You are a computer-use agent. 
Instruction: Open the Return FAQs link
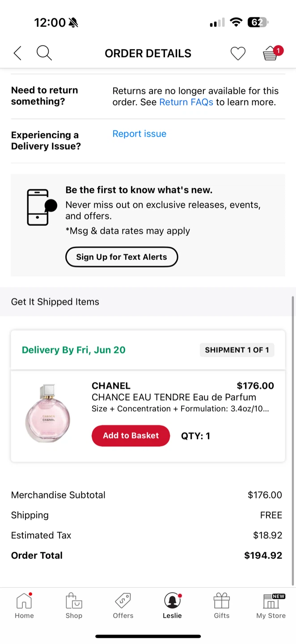coord(186,102)
